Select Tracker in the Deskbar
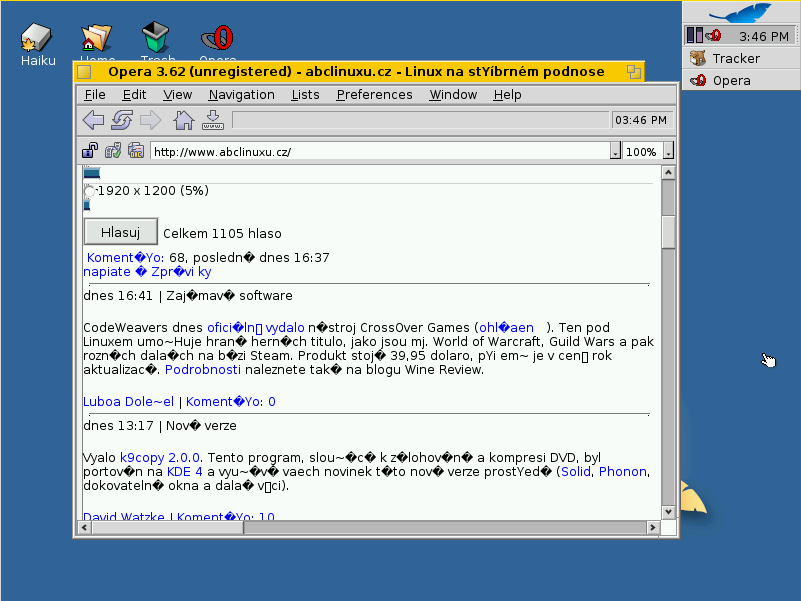Screen dimensions: 801x601 click(x=741, y=58)
